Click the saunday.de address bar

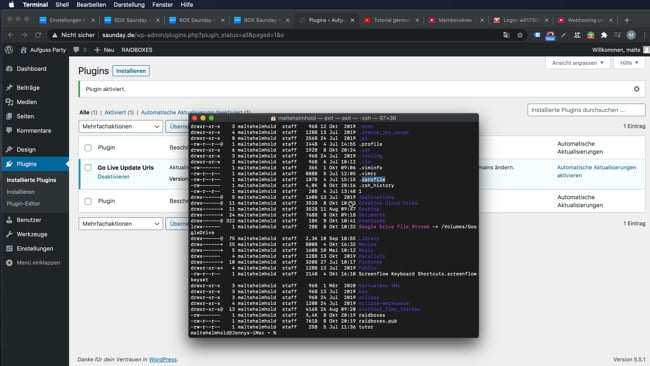pyautogui.click(x=274, y=35)
